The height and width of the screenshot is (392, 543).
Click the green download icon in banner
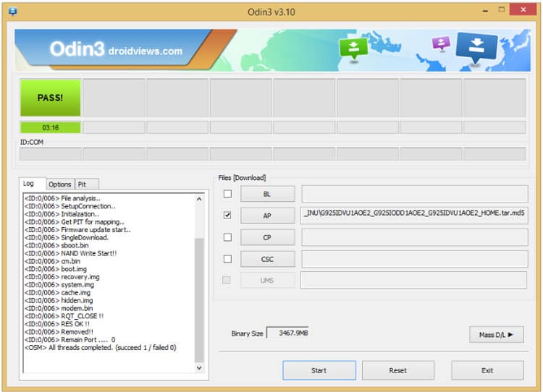354,48
